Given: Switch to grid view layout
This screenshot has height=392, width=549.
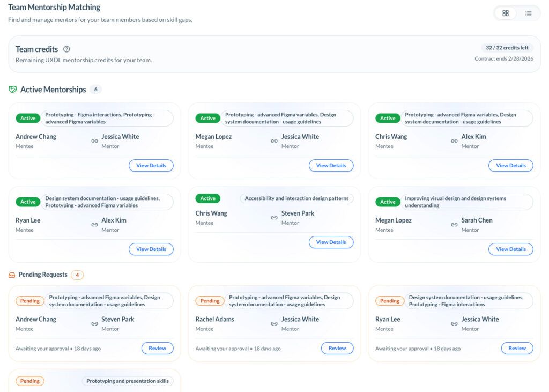Looking at the screenshot, I should 505,13.
